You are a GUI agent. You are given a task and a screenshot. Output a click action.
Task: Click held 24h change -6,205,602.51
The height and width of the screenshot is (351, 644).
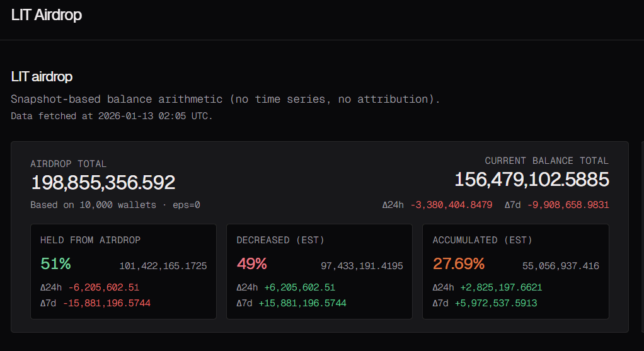click(104, 287)
